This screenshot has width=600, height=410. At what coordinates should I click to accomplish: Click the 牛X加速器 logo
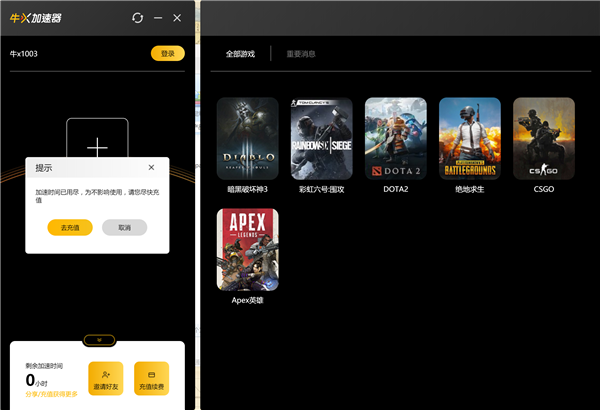pos(36,18)
